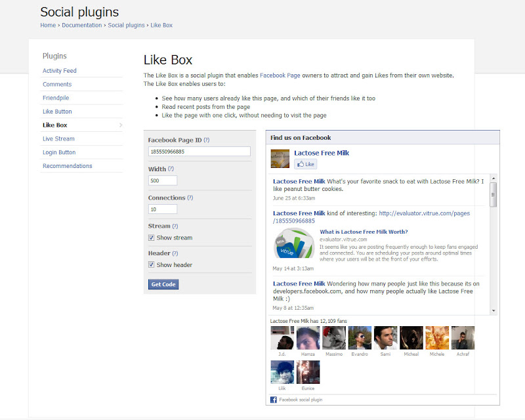Click the stream scrollbar up arrow

coord(493,178)
